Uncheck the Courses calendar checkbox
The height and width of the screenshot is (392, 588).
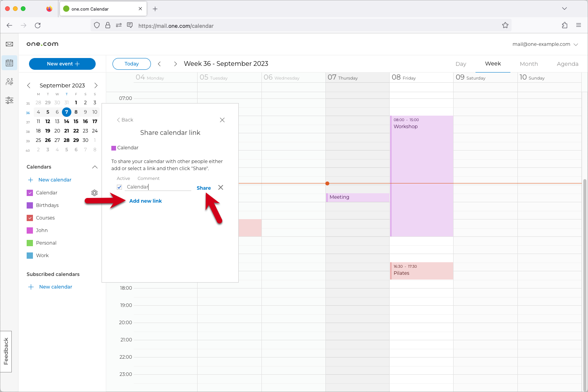coord(30,218)
